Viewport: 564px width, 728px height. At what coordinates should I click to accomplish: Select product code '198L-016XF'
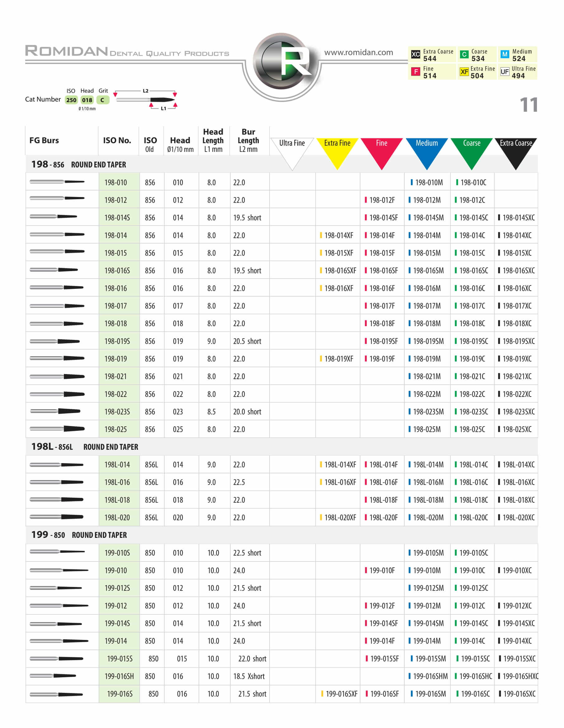(x=338, y=482)
